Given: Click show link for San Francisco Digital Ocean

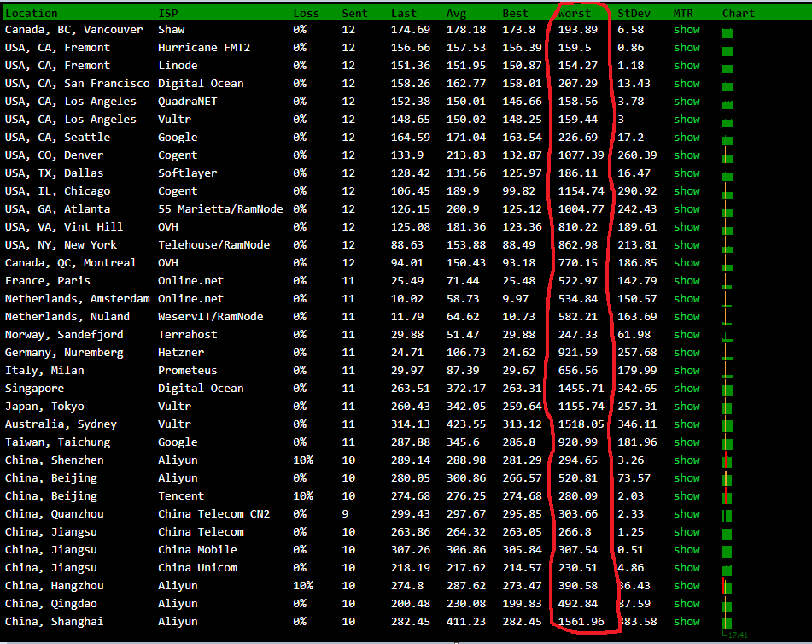Looking at the screenshot, I should (686, 84).
